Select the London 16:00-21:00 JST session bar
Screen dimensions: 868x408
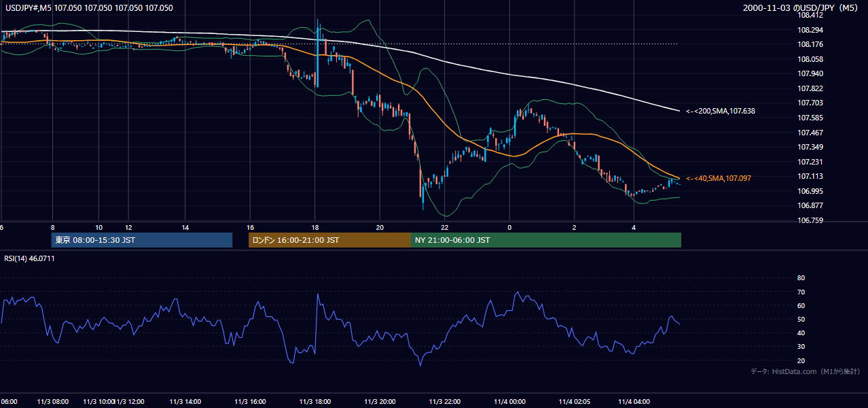[329, 240]
